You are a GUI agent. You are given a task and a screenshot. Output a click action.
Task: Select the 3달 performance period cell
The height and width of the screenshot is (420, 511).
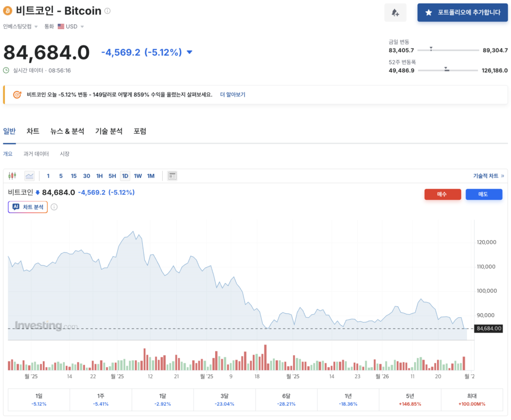pyautogui.click(x=225, y=399)
